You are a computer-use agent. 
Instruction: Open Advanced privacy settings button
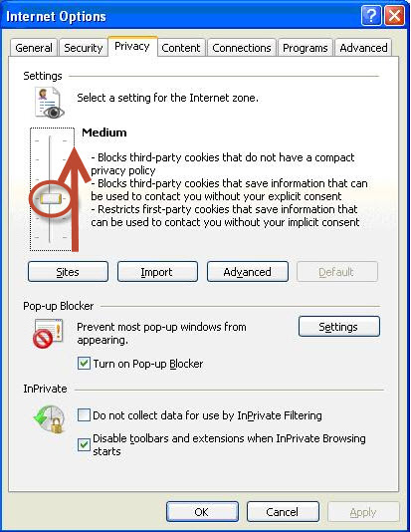pos(248,271)
